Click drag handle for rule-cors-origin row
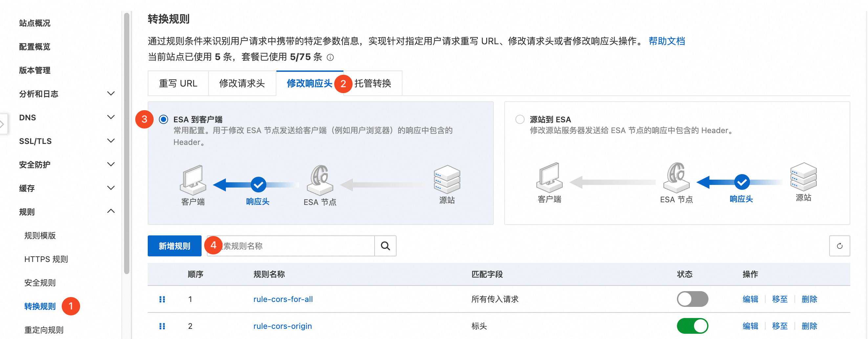868x339 pixels. tap(162, 326)
